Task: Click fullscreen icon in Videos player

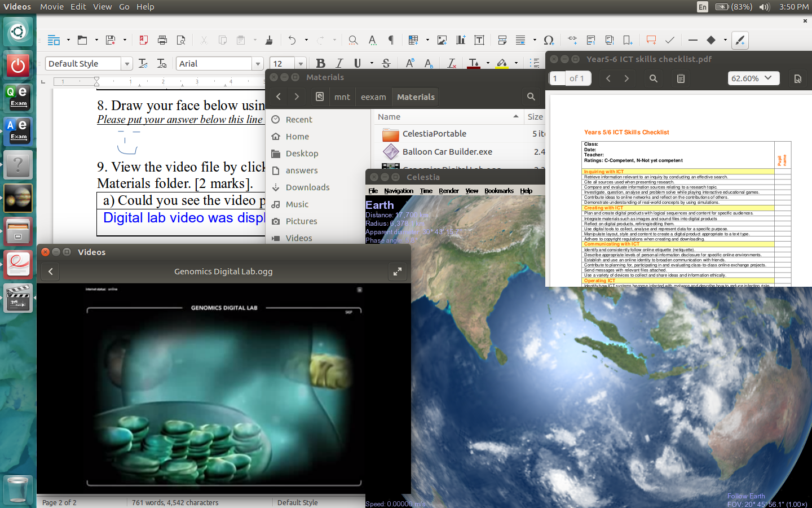Action: pyautogui.click(x=397, y=271)
